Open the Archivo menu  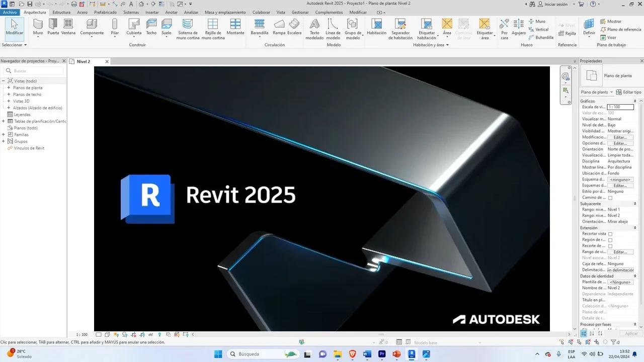(x=9, y=12)
